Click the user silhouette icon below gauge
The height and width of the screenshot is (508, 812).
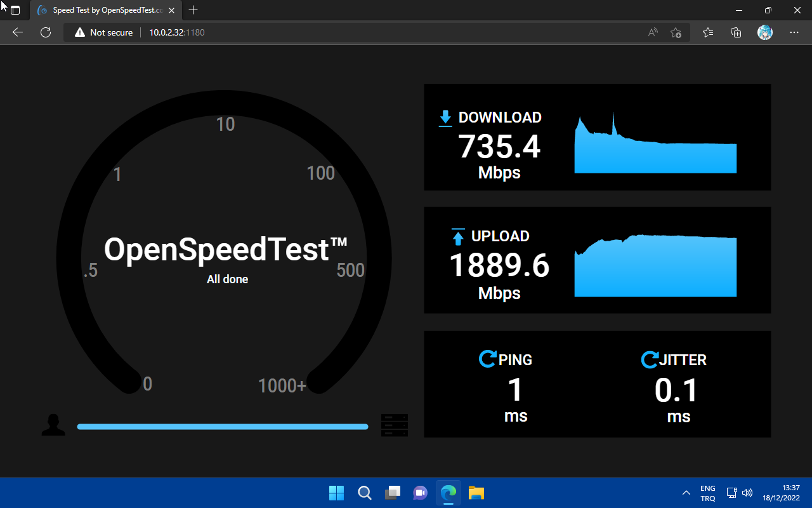tap(53, 425)
